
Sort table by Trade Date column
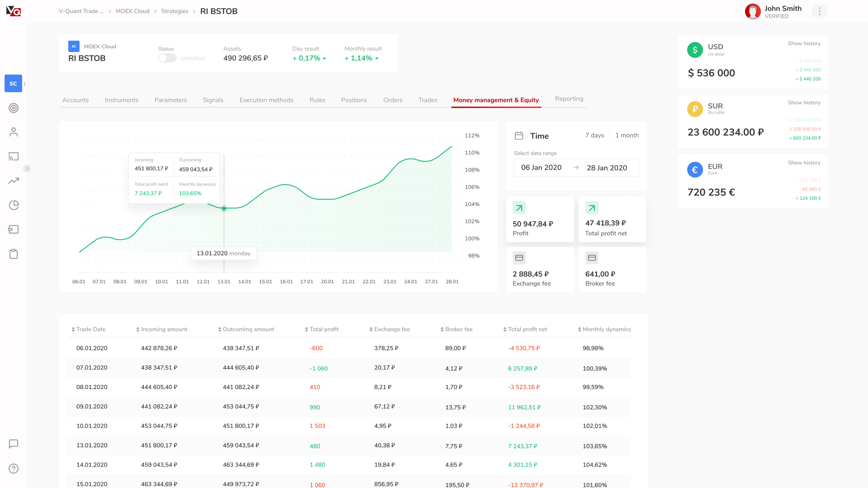(88, 329)
